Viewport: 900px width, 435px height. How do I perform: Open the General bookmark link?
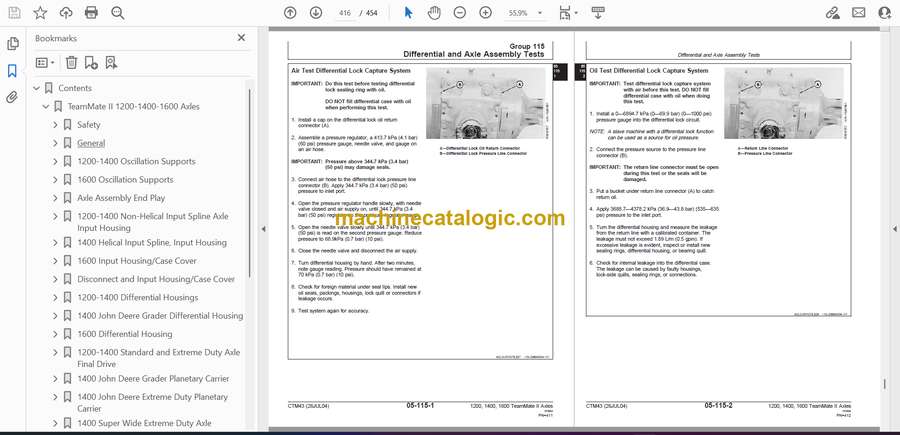tap(91, 143)
